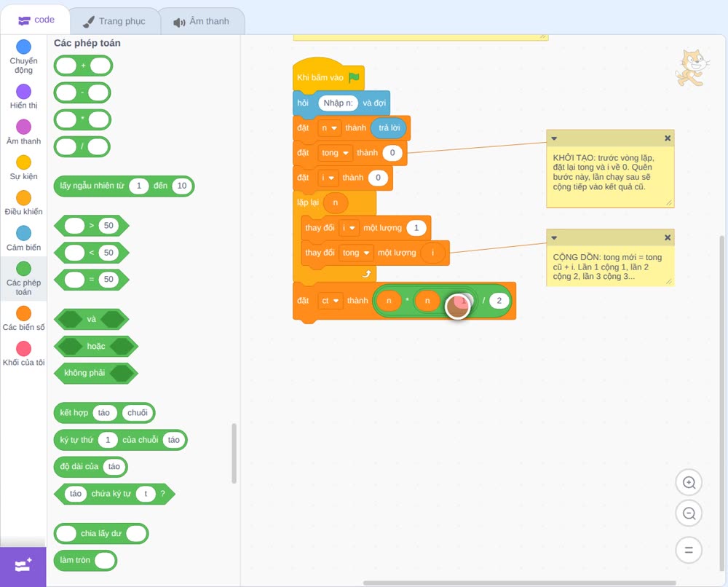Close the CỘNG DỒN comment note
This screenshot has height=587, width=728.
[x=667, y=237]
